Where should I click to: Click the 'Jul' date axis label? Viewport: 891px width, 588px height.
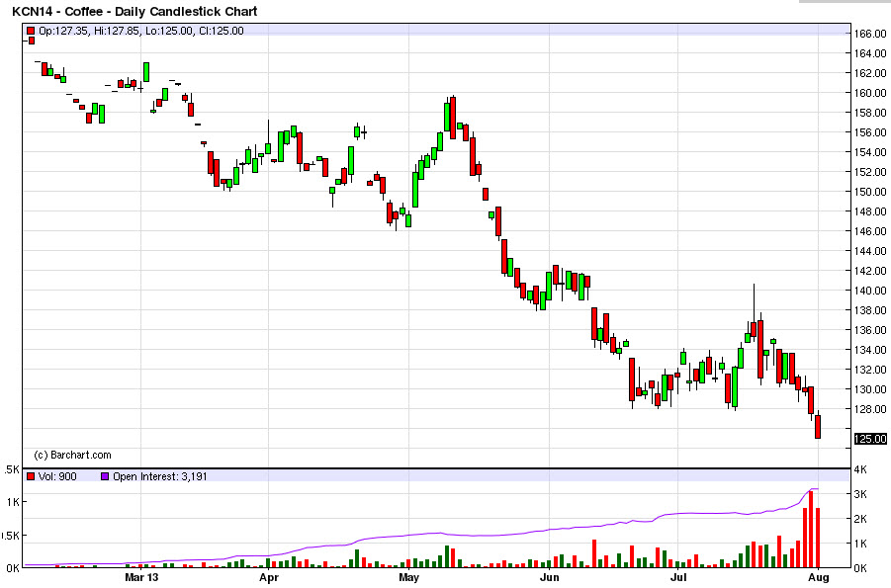tap(678, 578)
